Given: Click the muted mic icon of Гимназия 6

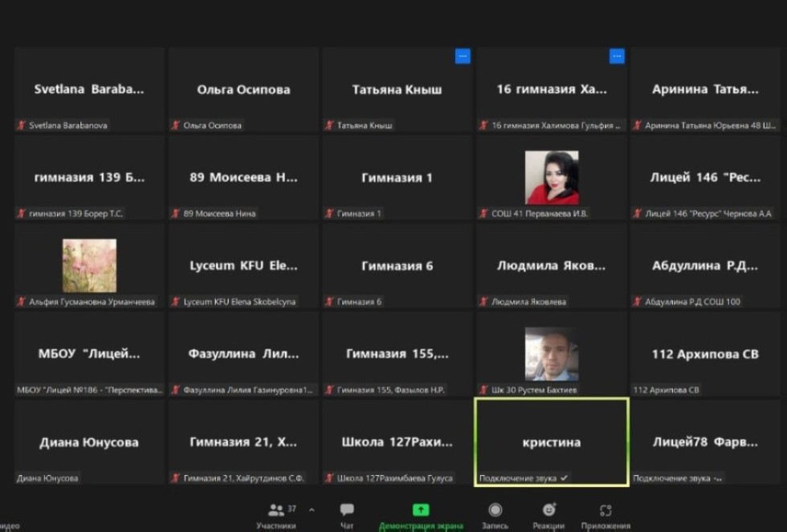Looking at the screenshot, I should pos(329,303).
